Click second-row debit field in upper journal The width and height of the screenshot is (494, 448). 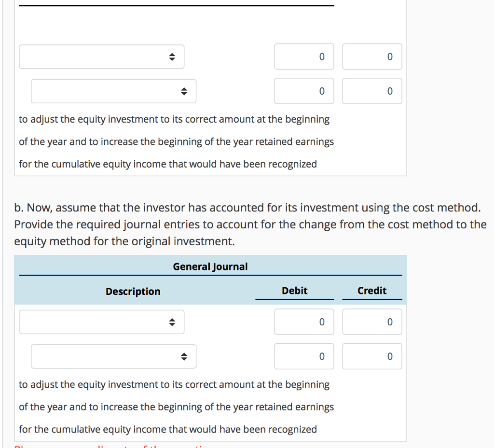tap(304, 91)
